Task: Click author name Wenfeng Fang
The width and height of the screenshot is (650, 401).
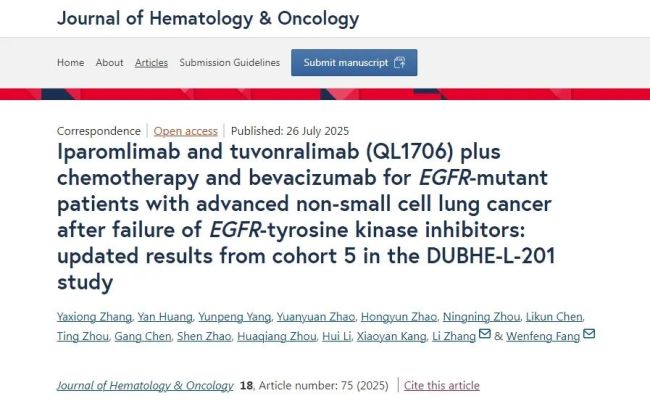Action: click(x=543, y=336)
